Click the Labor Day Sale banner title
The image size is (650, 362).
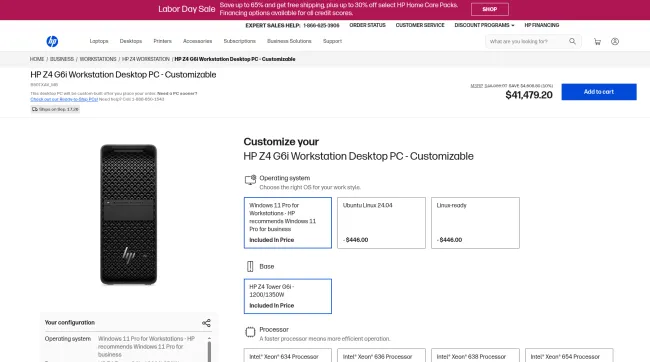187,9
